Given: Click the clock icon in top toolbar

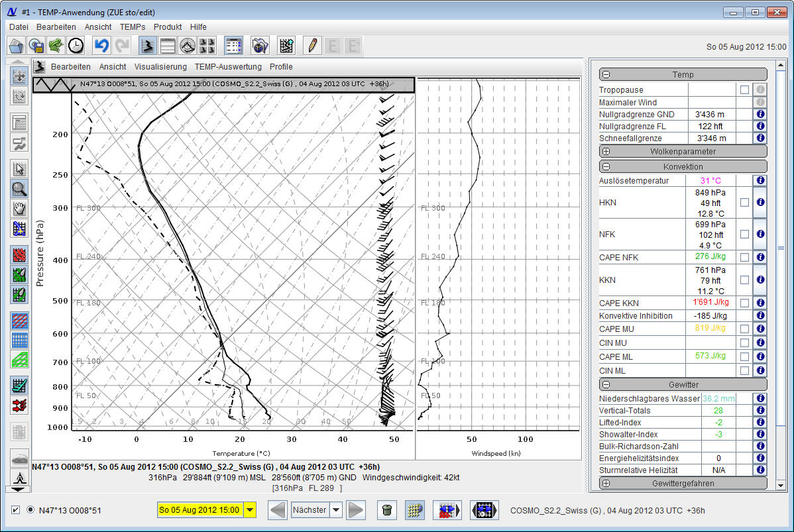Looking at the screenshot, I should click(x=76, y=45).
